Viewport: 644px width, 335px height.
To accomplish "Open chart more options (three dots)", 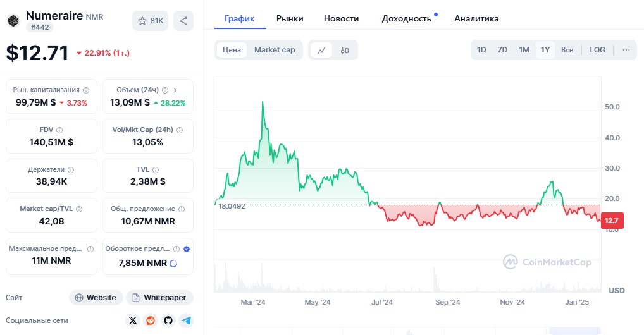I will coord(626,50).
